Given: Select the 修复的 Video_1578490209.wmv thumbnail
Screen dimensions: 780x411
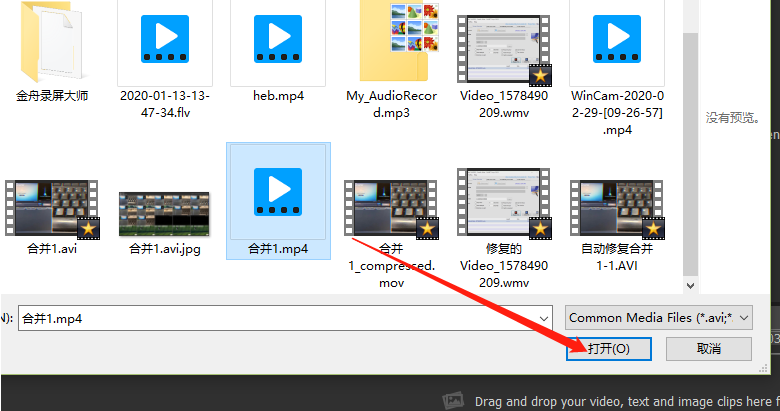Looking at the screenshot, I should pyautogui.click(x=504, y=203).
